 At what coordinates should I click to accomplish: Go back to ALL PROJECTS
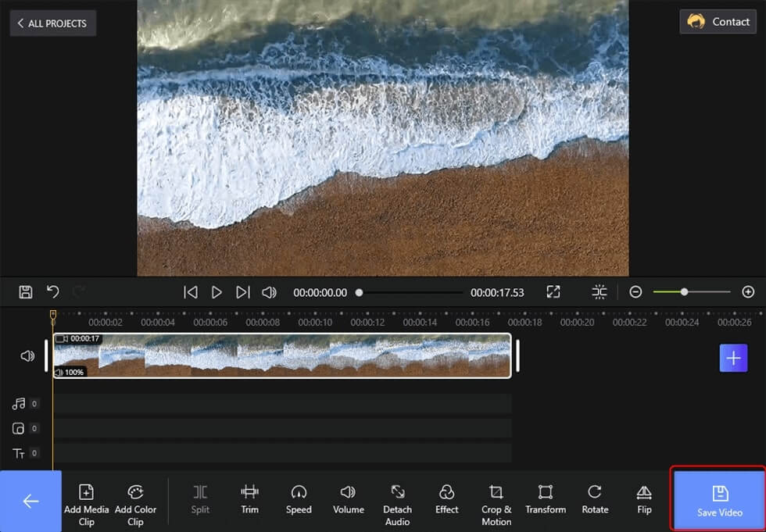click(x=53, y=23)
